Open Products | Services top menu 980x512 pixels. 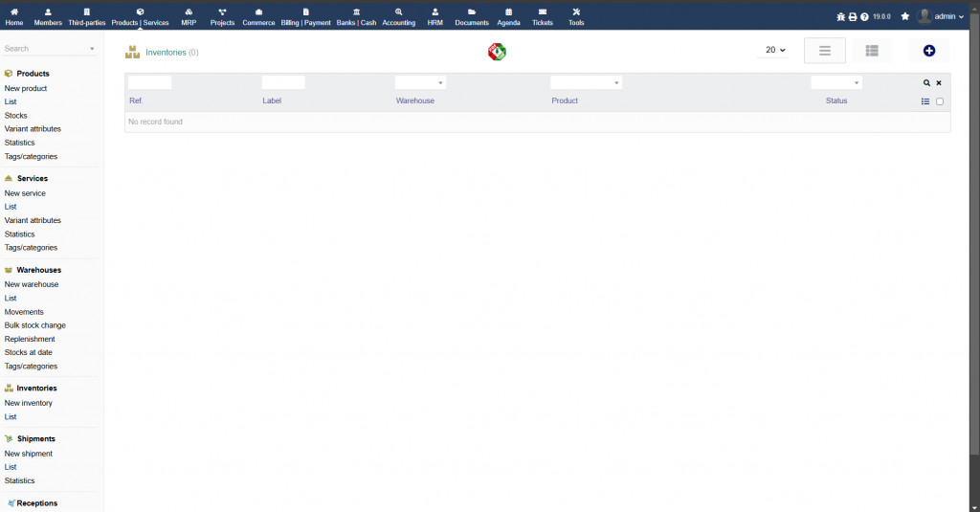click(140, 16)
